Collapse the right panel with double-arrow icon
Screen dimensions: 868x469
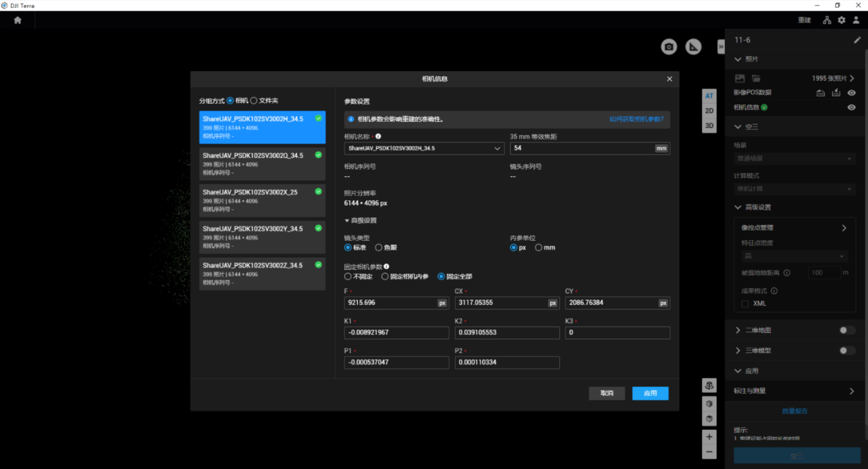pos(721,47)
